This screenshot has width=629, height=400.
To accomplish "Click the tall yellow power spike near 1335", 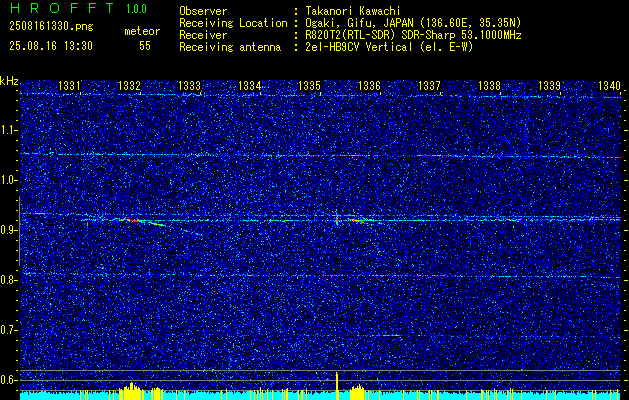I will 337,386.
